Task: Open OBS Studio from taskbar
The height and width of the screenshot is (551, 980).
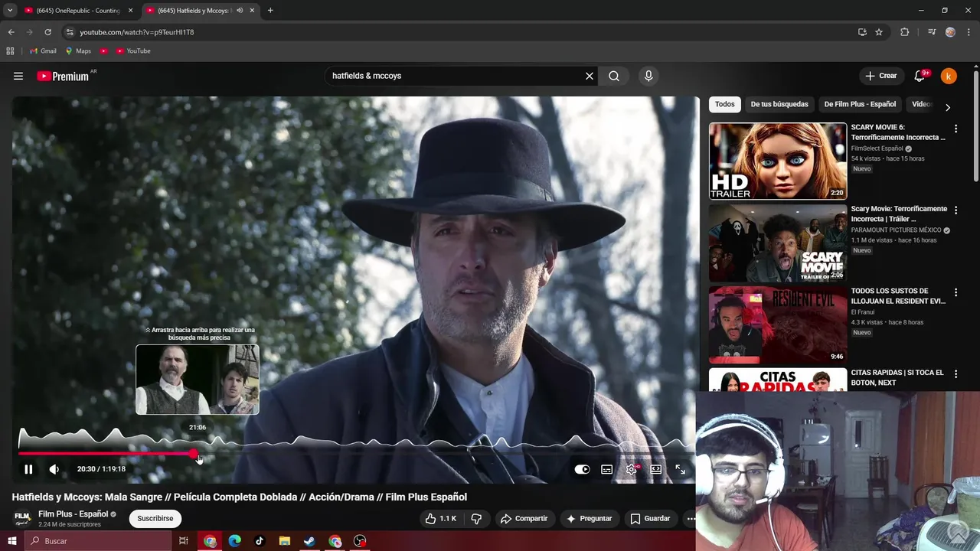Action: [x=360, y=541]
